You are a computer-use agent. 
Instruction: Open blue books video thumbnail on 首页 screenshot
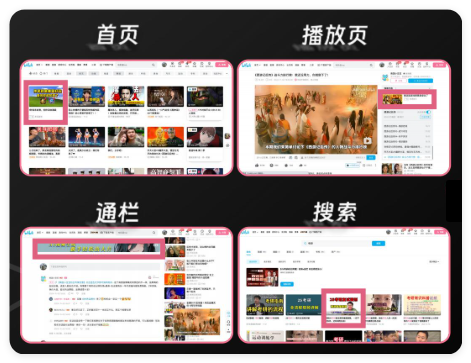(x=87, y=96)
